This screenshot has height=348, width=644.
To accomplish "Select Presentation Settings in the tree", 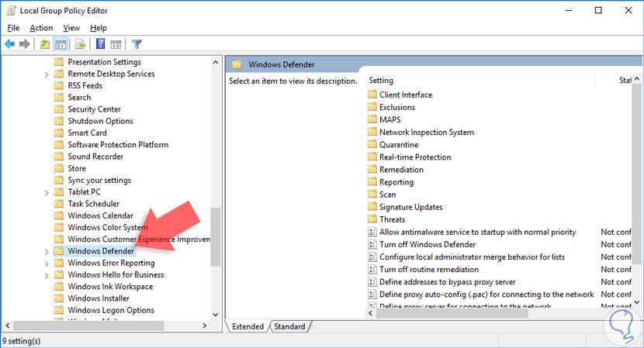I will [x=104, y=62].
